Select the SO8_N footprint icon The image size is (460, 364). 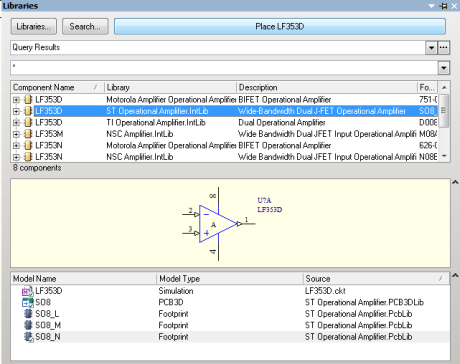click(28, 337)
